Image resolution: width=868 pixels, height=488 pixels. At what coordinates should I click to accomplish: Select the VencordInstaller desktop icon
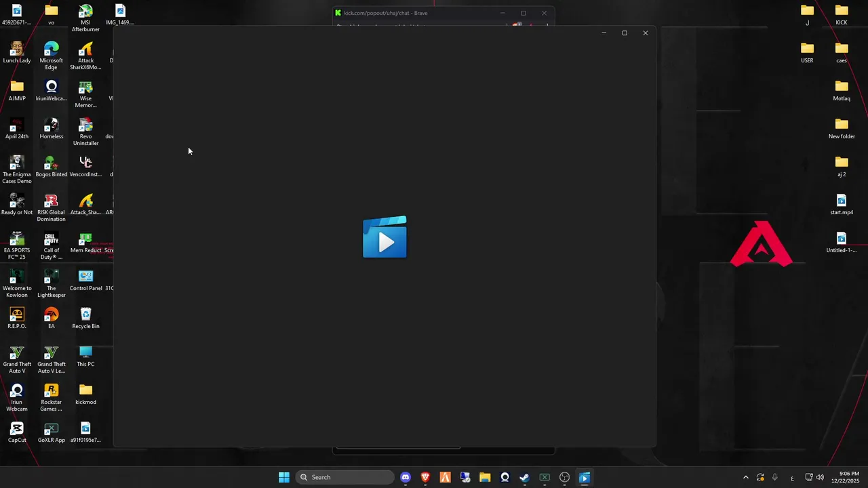[85, 167]
